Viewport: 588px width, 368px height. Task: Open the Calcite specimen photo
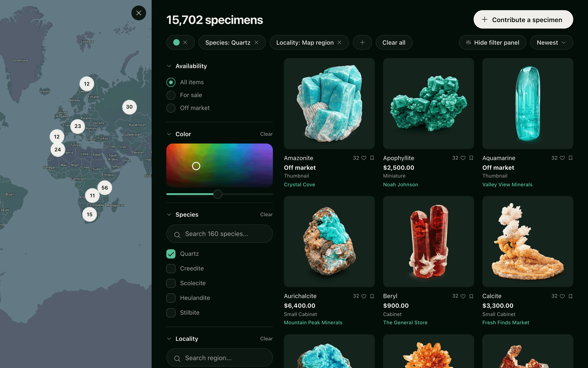pyautogui.click(x=528, y=241)
